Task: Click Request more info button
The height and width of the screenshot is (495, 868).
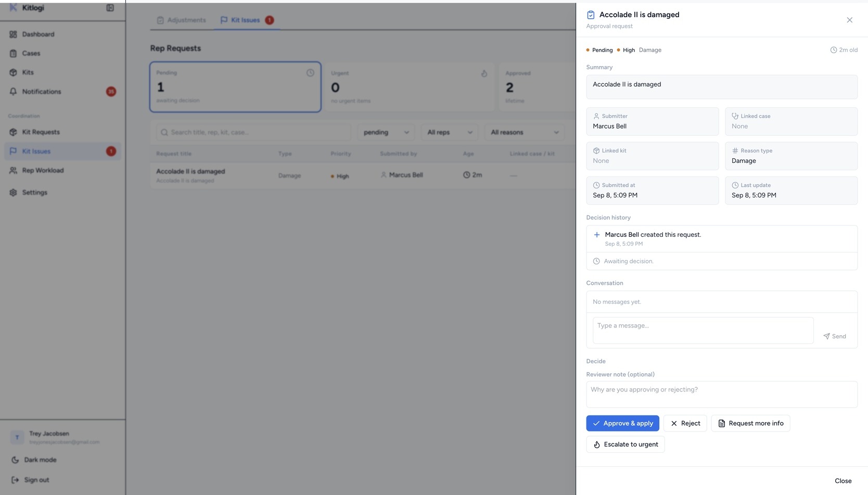Action: point(750,423)
